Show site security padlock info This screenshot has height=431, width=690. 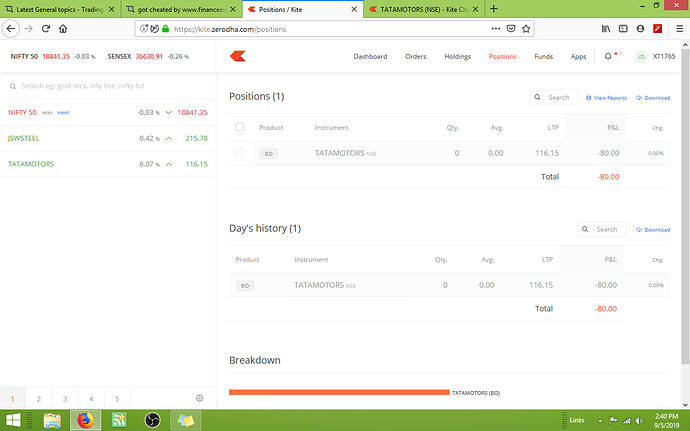point(165,29)
